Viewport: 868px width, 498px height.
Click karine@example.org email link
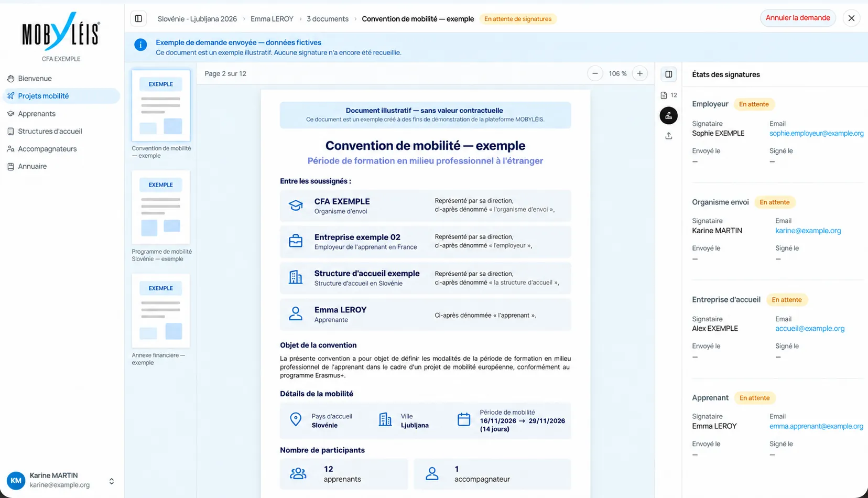click(x=808, y=231)
